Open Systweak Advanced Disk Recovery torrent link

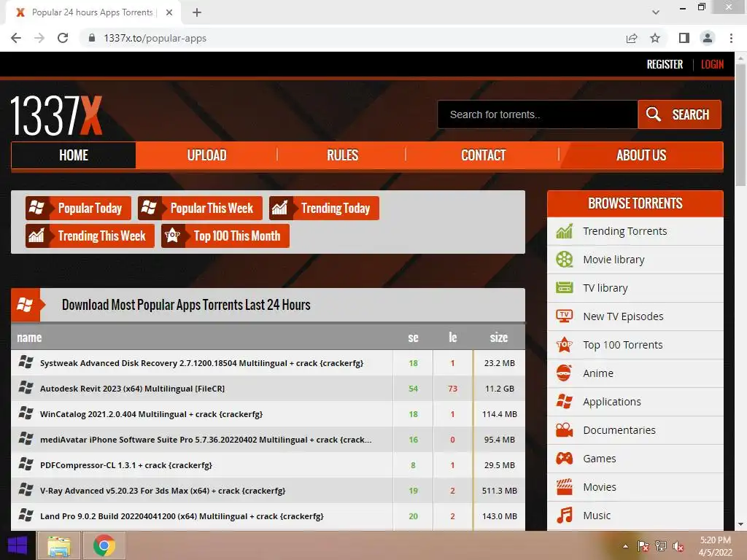tap(201, 363)
